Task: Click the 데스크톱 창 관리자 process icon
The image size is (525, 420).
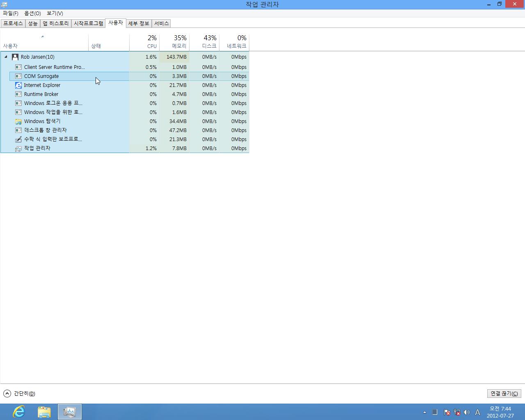Action: point(18,130)
